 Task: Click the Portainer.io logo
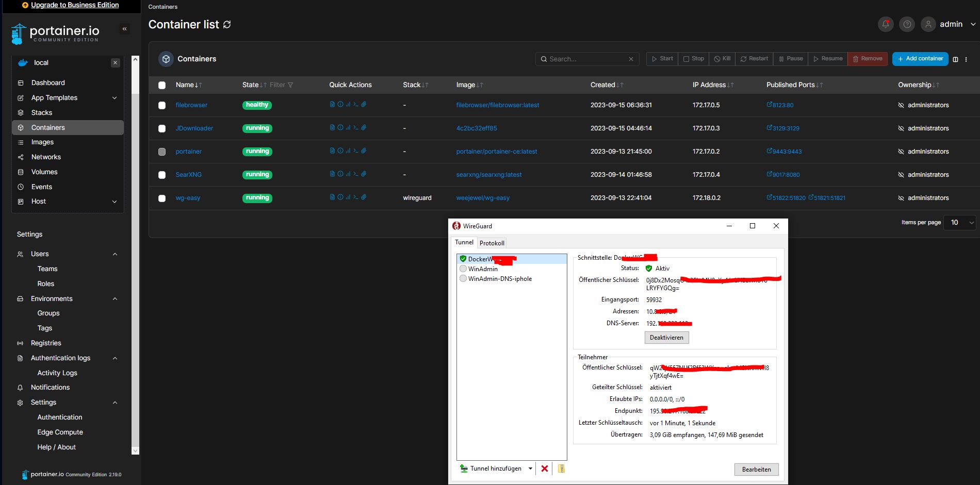click(x=55, y=34)
